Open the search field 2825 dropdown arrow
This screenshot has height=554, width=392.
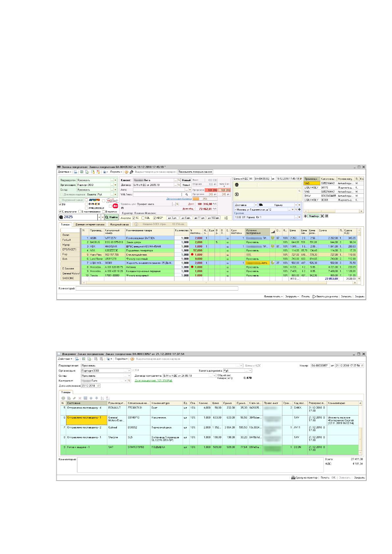click(99, 217)
